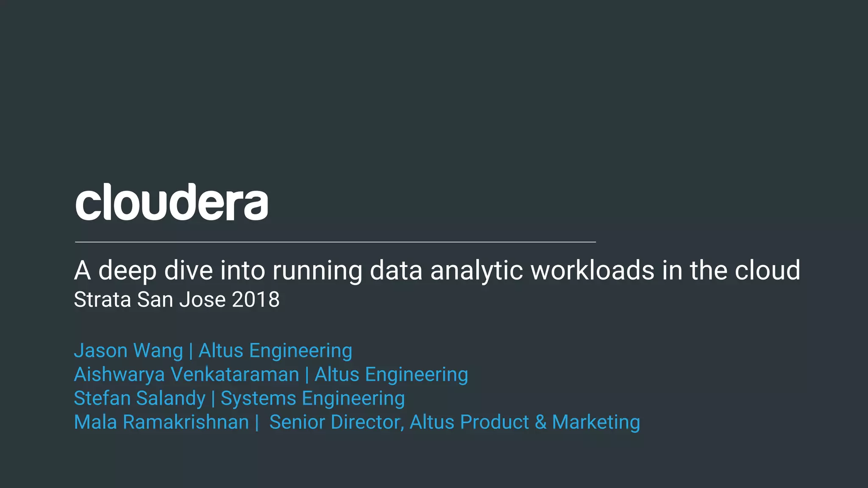The width and height of the screenshot is (868, 488).
Task: Click the name Mala Ramakrishnan
Action: [x=161, y=422]
